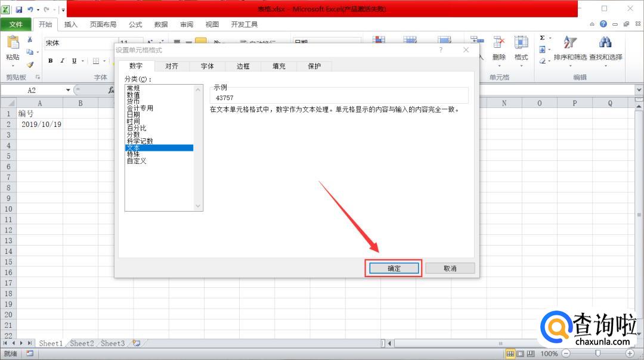Click the Clear eraser icon

542,61
